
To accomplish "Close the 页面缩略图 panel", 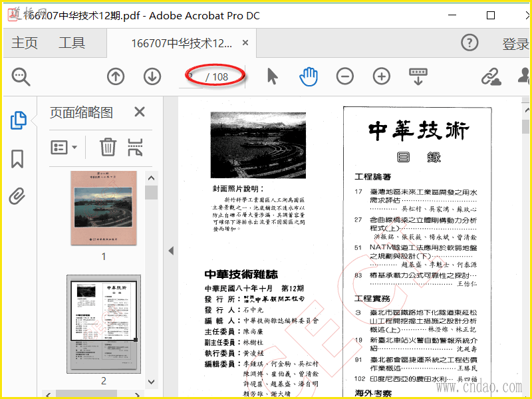I will pos(140,112).
